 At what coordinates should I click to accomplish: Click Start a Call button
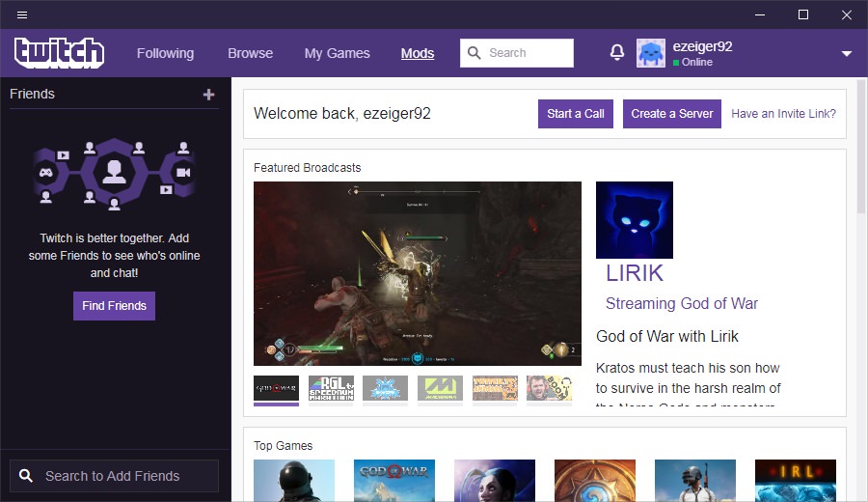pos(576,114)
